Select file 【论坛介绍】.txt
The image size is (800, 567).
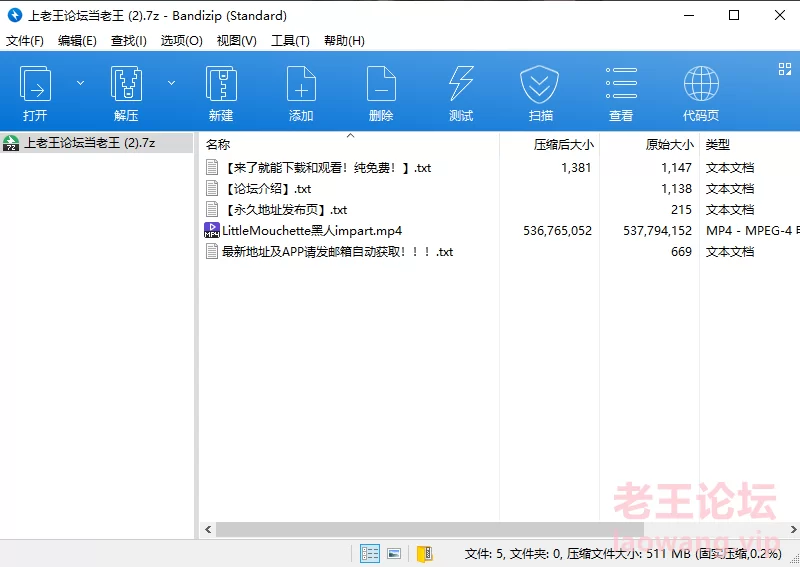coord(267,189)
